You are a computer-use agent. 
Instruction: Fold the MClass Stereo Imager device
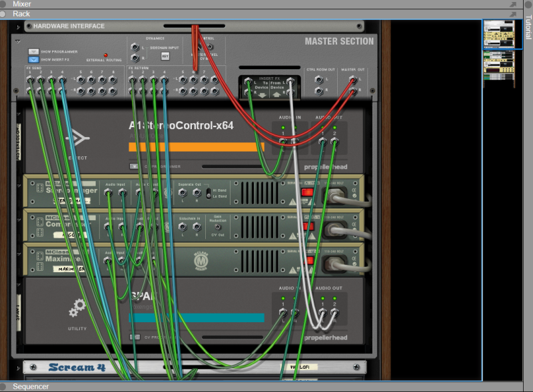[19, 186]
